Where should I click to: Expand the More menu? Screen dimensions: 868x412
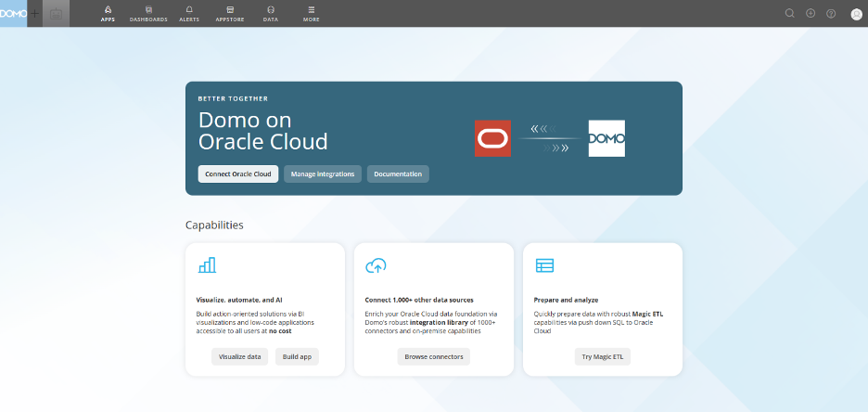coord(311,14)
